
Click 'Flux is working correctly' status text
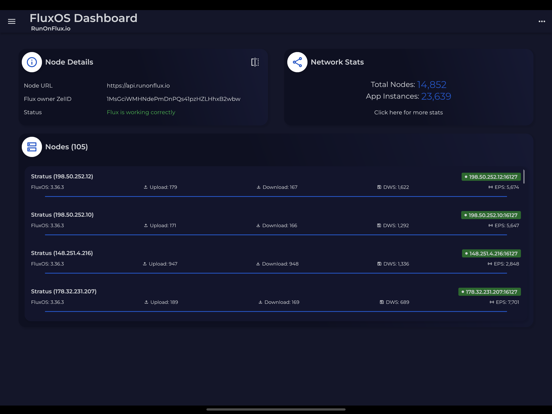coord(141,112)
